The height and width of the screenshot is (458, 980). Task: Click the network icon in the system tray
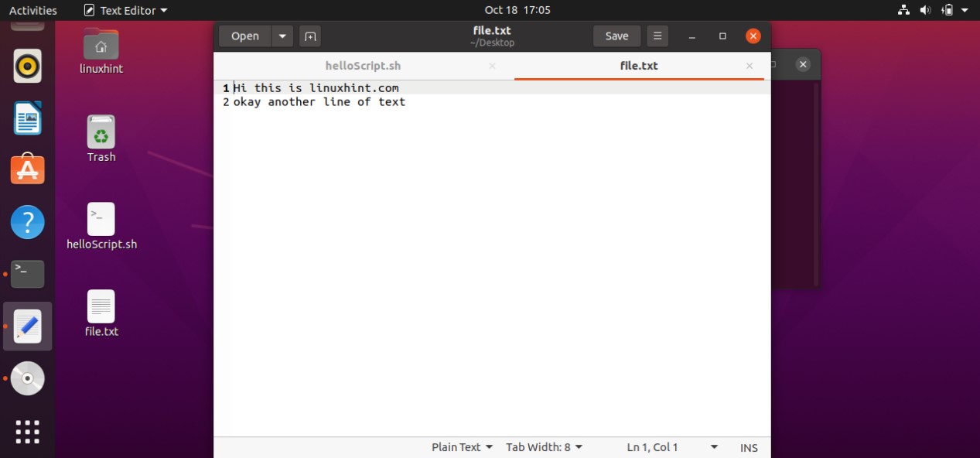pyautogui.click(x=903, y=10)
